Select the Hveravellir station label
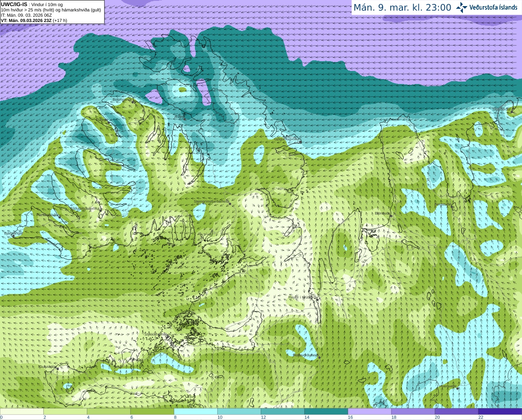This screenshot has height=420, width=522. [448, 386]
